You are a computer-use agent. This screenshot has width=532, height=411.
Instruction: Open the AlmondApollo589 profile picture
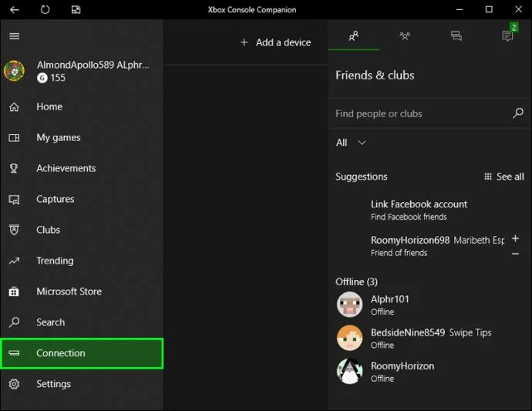14,71
